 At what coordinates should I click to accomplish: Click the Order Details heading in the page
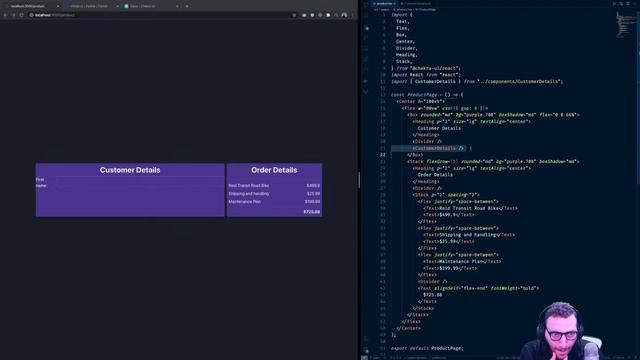274,170
